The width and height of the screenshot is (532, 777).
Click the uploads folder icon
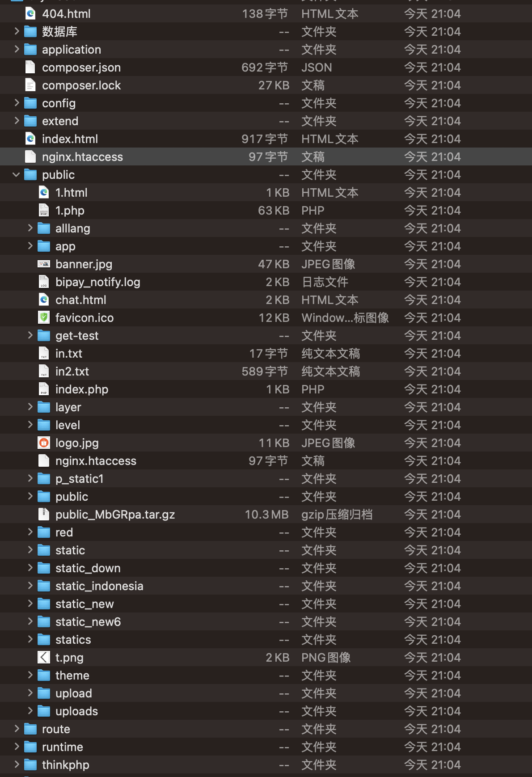pos(44,711)
